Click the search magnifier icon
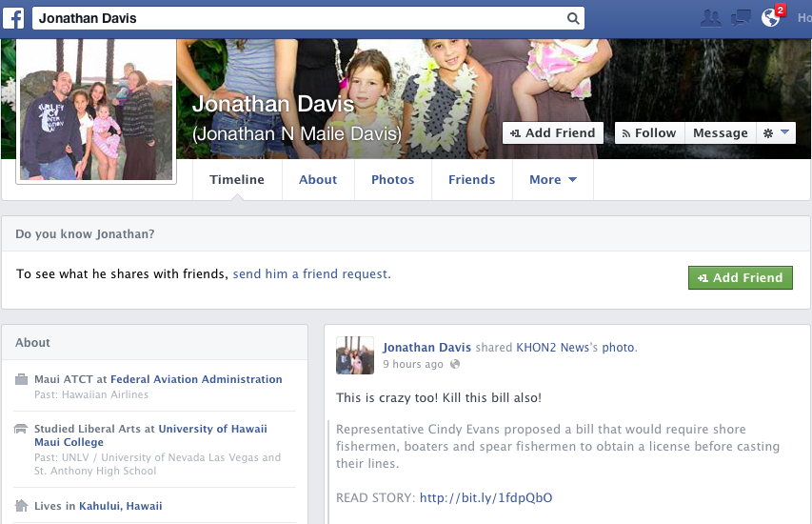This screenshot has width=812, height=524. (573, 18)
